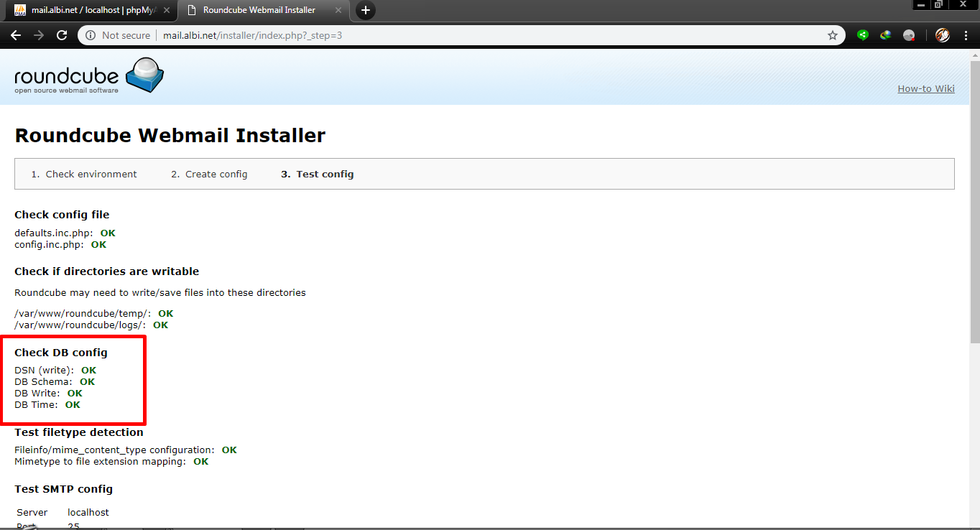The width and height of the screenshot is (980, 530).
Task: Click the /var/www/roundcube/temp/ path line
Action: coord(94,313)
